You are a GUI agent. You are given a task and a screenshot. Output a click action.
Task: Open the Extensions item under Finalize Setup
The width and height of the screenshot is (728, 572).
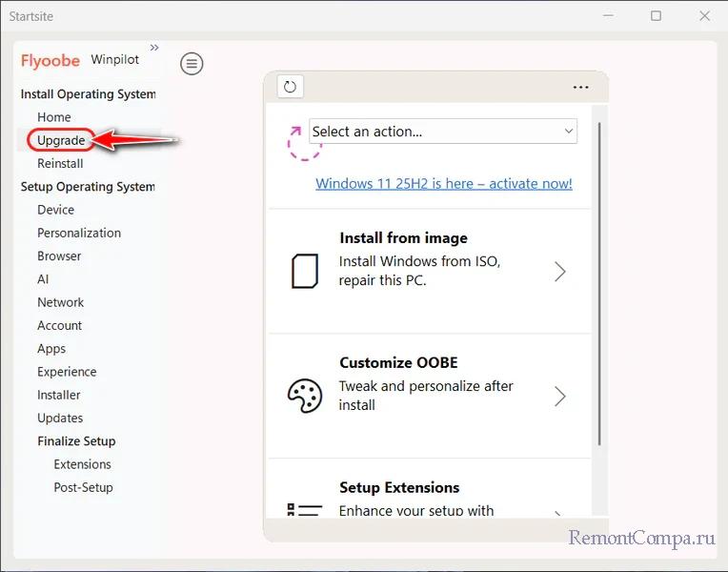pos(82,464)
